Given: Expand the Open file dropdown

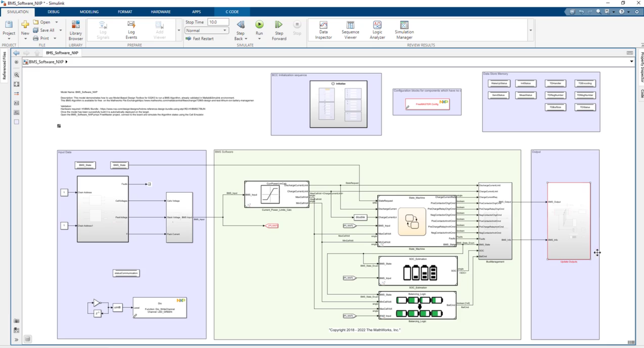Looking at the screenshot, I should point(56,22).
